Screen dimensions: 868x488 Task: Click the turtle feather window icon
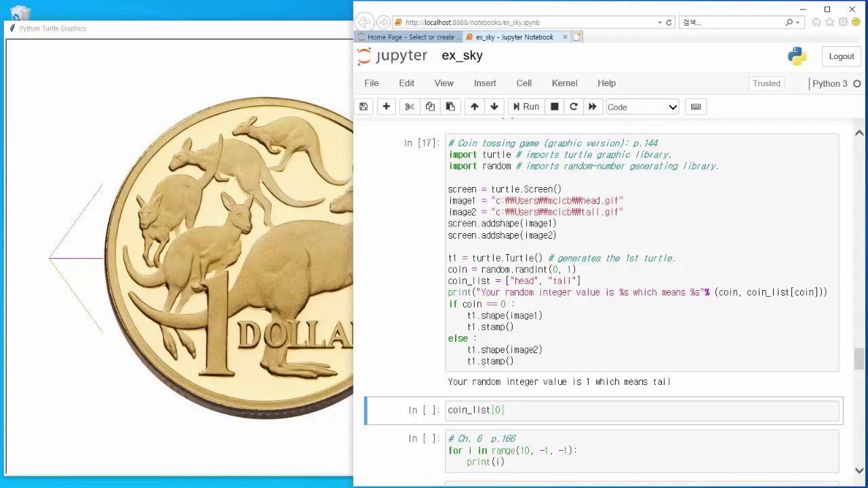pos(12,28)
